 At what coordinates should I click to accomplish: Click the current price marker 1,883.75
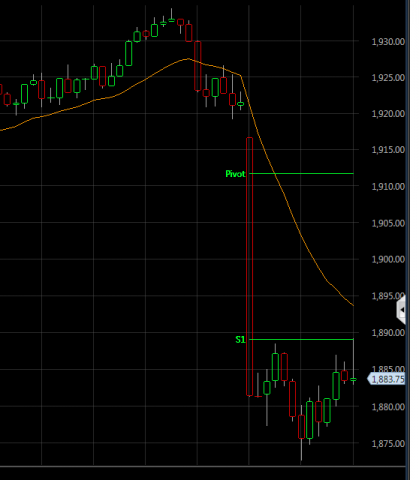pos(386,379)
